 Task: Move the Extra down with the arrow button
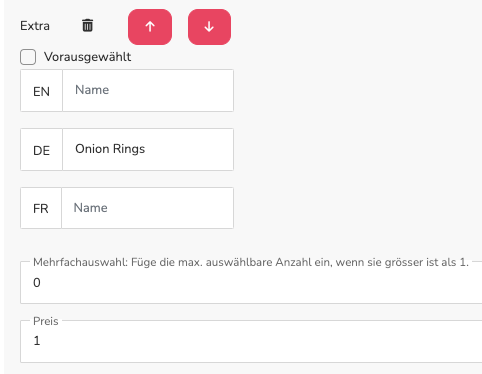[x=209, y=27]
